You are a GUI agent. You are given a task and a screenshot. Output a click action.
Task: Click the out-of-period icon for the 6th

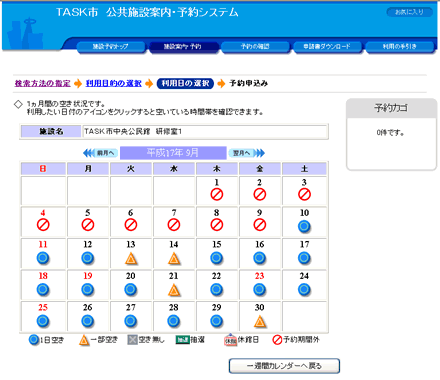(131, 225)
